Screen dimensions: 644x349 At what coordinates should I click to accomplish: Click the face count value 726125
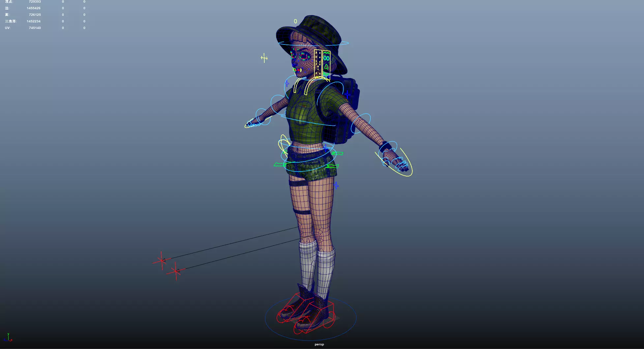35,15
